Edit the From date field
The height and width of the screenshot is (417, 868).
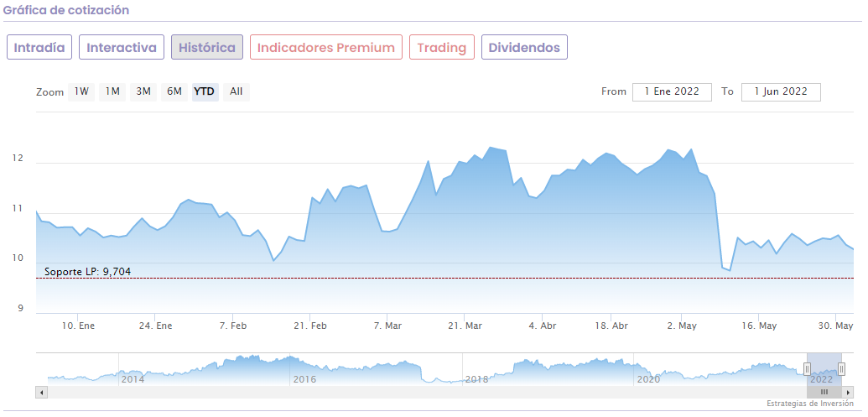click(x=672, y=91)
